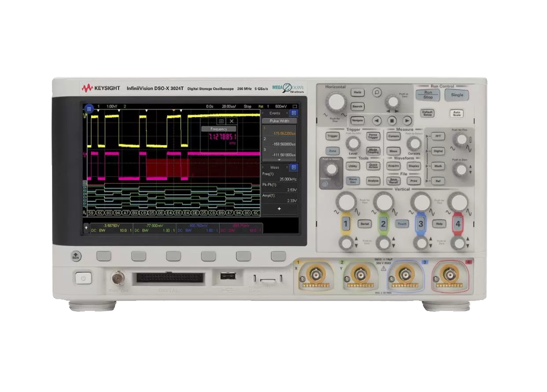Viewport: 547px width, 392px height.
Task: Tap the Pulse Width selector in Events
Action: [x=279, y=121]
